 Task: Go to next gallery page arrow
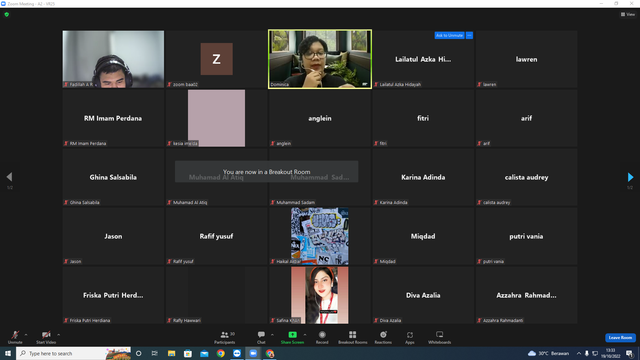click(x=630, y=177)
